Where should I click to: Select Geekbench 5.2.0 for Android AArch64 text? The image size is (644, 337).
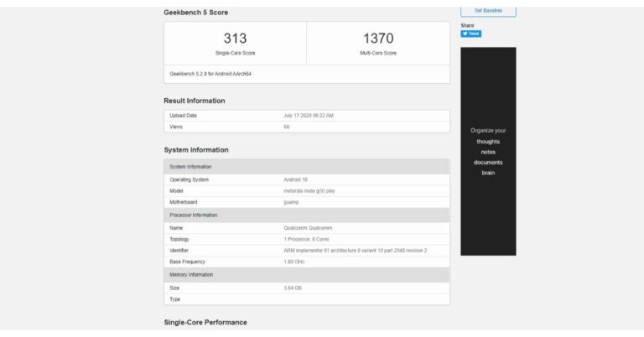pyautogui.click(x=210, y=74)
